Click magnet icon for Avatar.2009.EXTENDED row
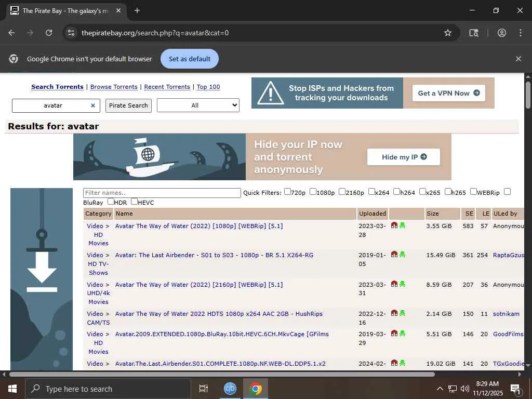The image size is (532, 399). point(394,334)
